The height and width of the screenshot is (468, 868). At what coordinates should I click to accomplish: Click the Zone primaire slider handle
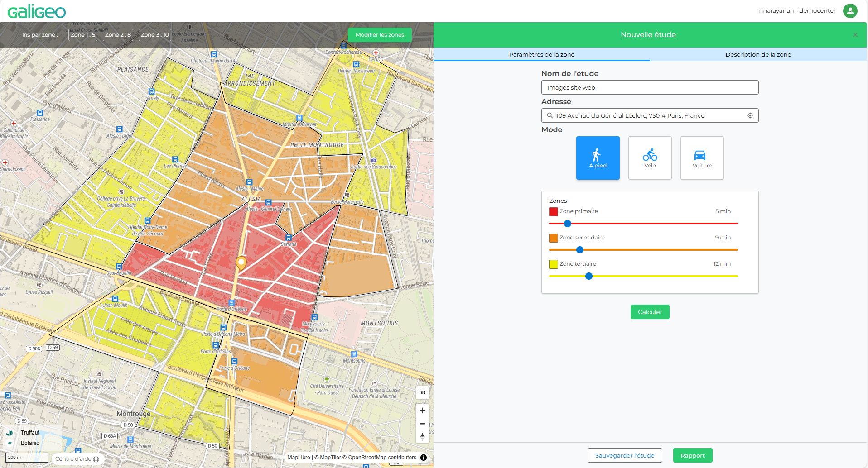pos(568,224)
